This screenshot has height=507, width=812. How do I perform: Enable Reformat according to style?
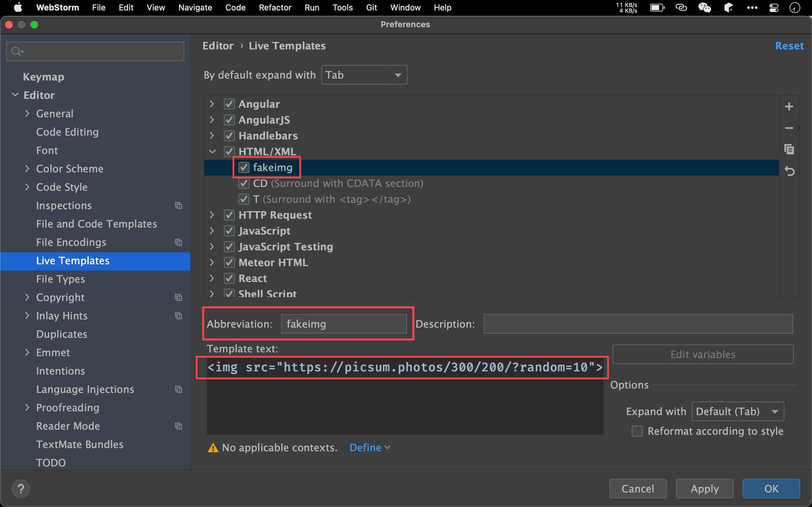click(637, 431)
